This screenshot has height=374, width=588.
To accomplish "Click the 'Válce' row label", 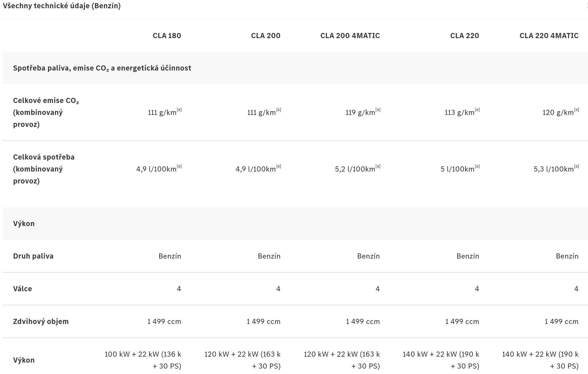I will pyautogui.click(x=22, y=289).
